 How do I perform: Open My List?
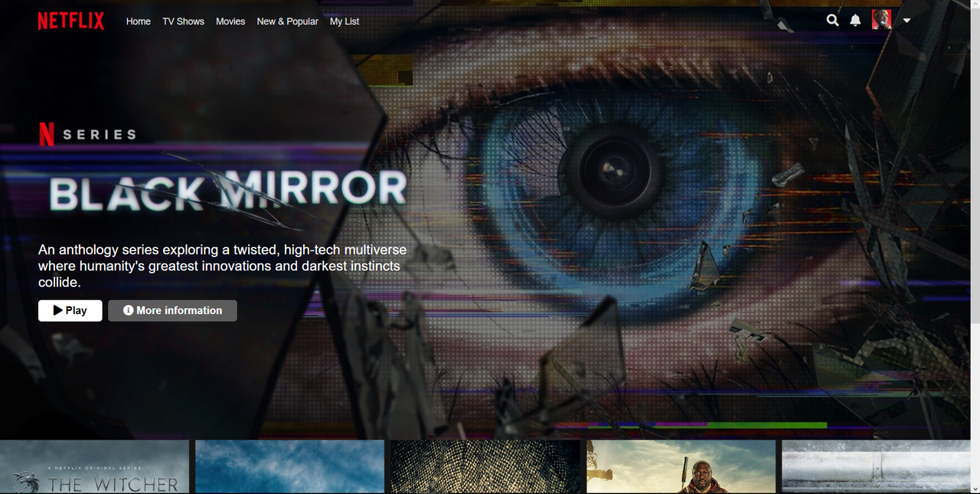point(344,21)
